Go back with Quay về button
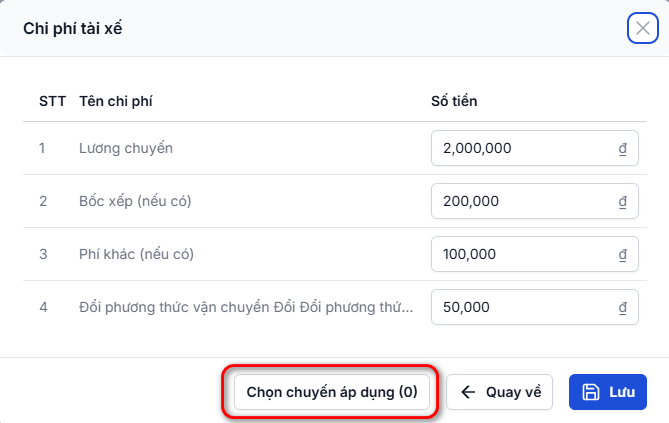 point(499,392)
